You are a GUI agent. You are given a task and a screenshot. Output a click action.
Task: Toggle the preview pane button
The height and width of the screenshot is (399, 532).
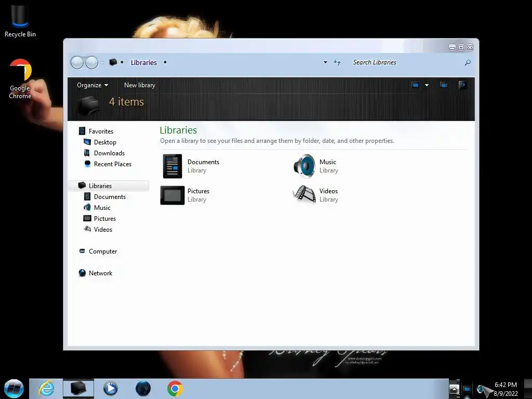pyautogui.click(x=444, y=85)
